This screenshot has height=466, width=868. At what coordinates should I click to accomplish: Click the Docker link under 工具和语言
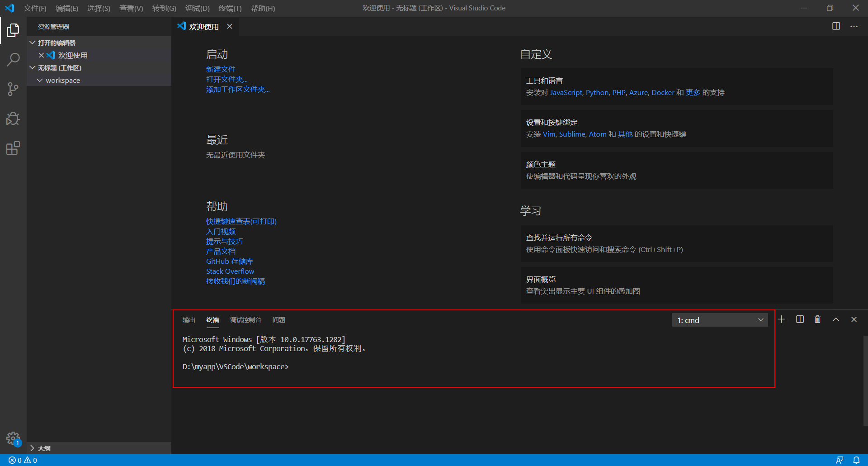[x=663, y=92]
